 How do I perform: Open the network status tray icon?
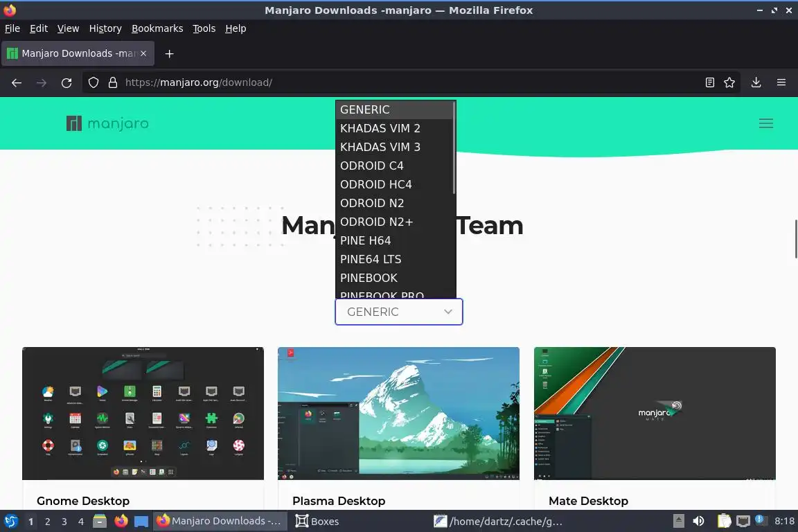click(x=743, y=522)
